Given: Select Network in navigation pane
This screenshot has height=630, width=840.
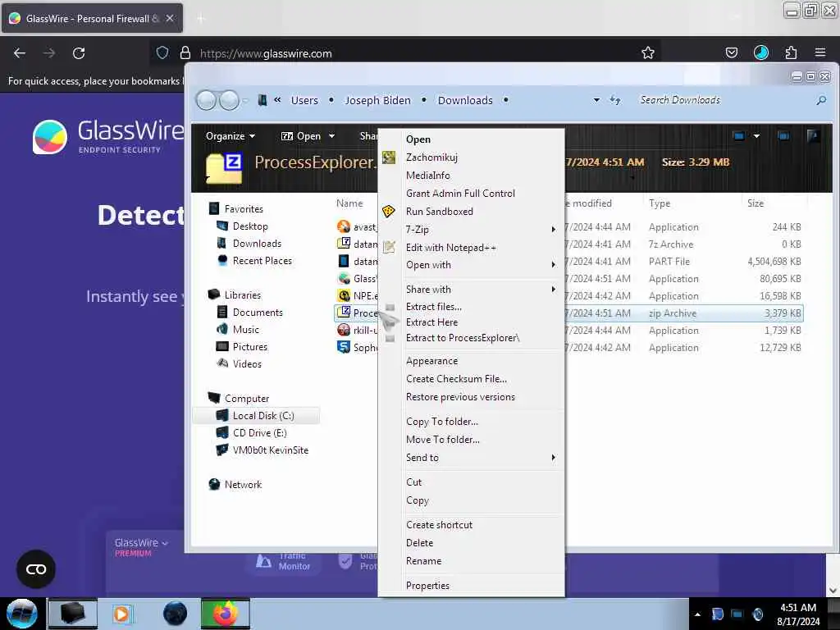Looking at the screenshot, I should (x=243, y=484).
